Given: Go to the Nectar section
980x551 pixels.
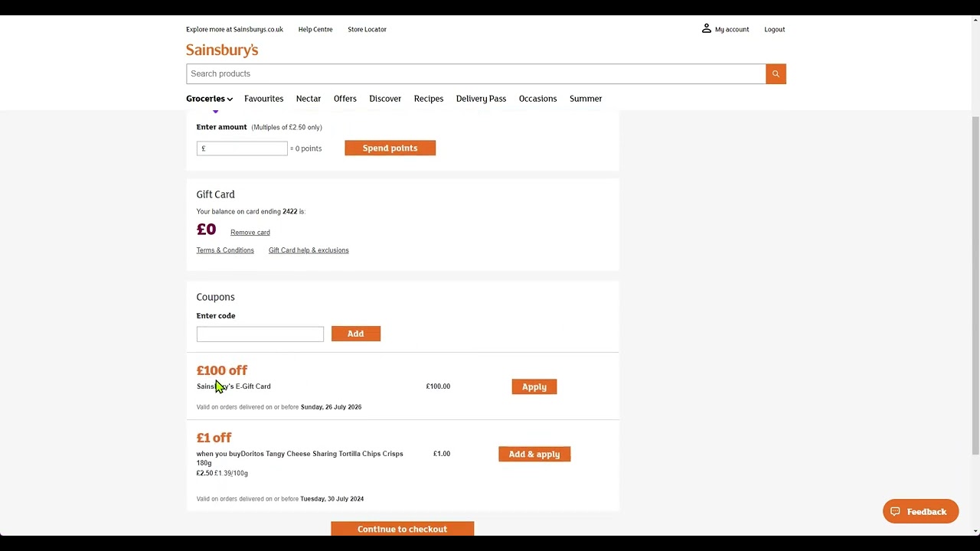Looking at the screenshot, I should click(x=309, y=99).
